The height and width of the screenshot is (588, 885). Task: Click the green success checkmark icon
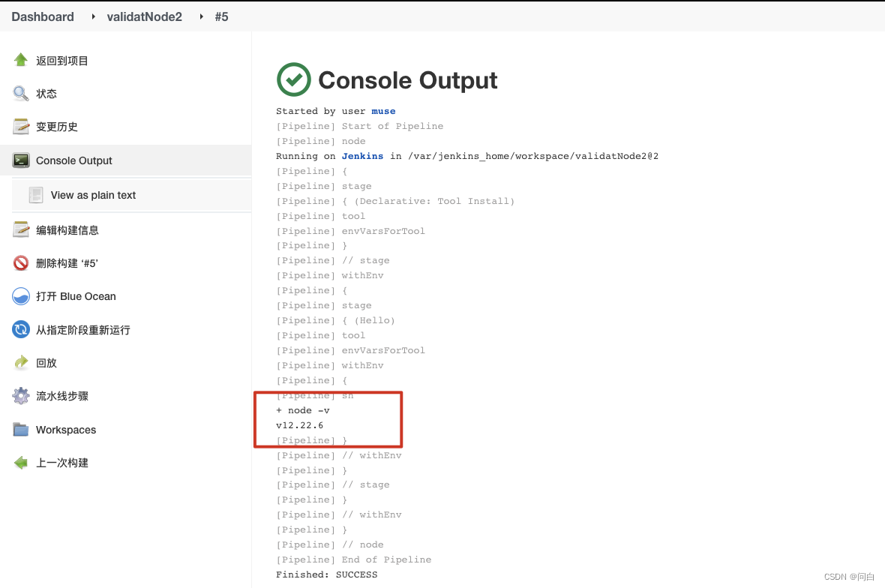pyautogui.click(x=293, y=79)
